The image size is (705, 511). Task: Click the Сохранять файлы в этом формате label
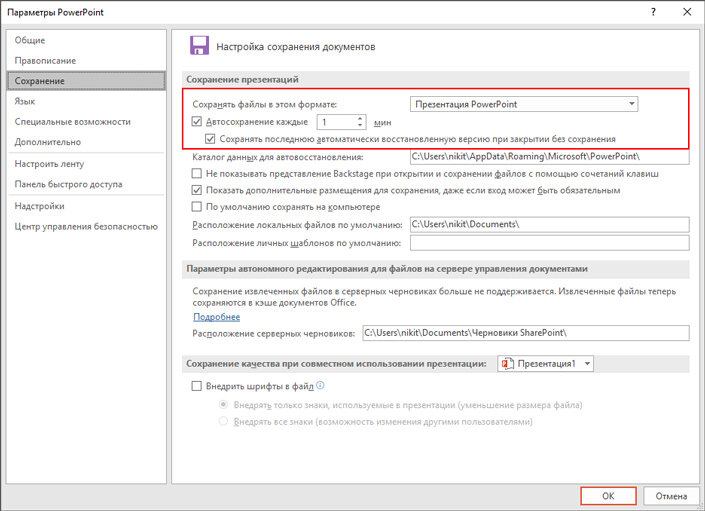click(264, 104)
